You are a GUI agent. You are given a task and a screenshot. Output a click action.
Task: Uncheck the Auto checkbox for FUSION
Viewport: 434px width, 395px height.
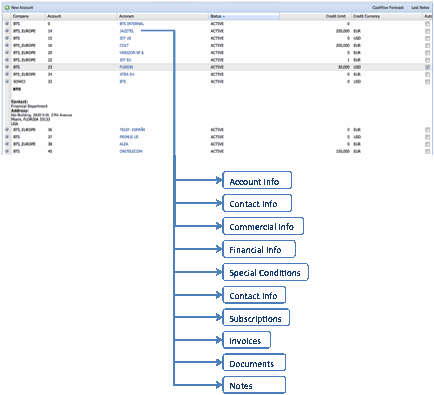click(427, 67)
